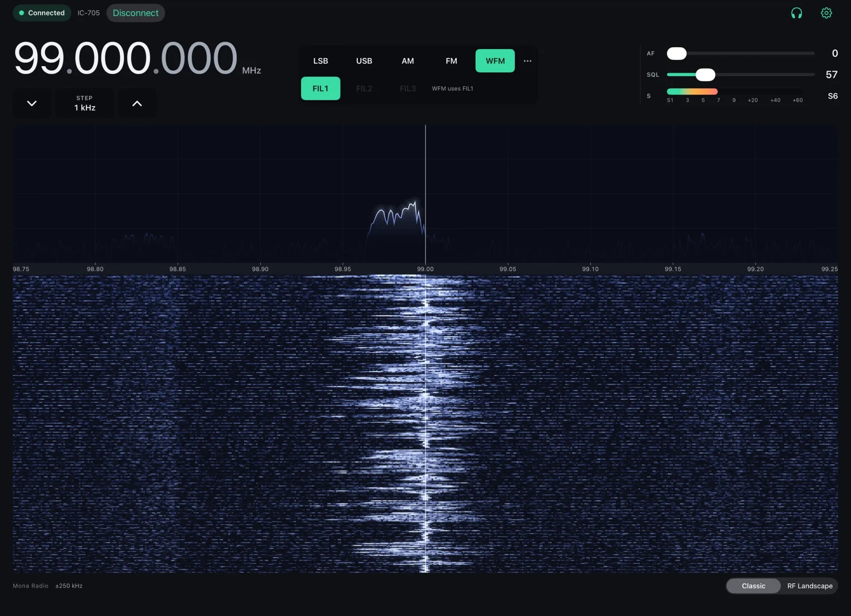
Task: Click the IC-705 radio label
Action: (89, 13)
